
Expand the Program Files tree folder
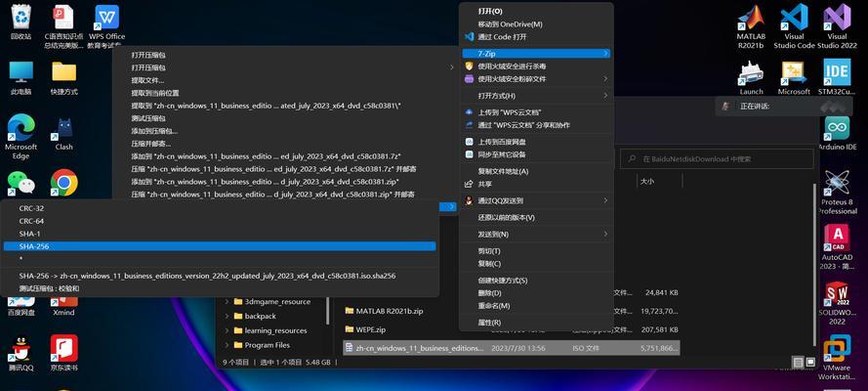[227, 345]
